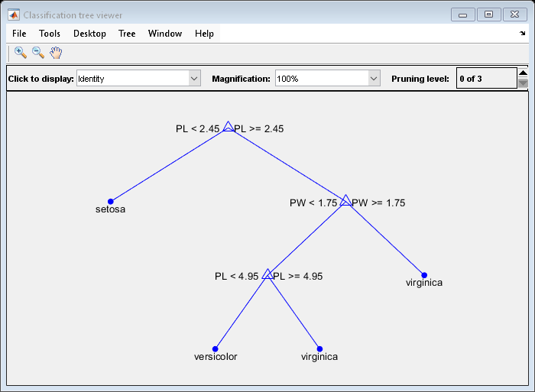Click the Pruning level '0 of 3' field
Viewport: 535px width, 392px height.
(485, 79)
